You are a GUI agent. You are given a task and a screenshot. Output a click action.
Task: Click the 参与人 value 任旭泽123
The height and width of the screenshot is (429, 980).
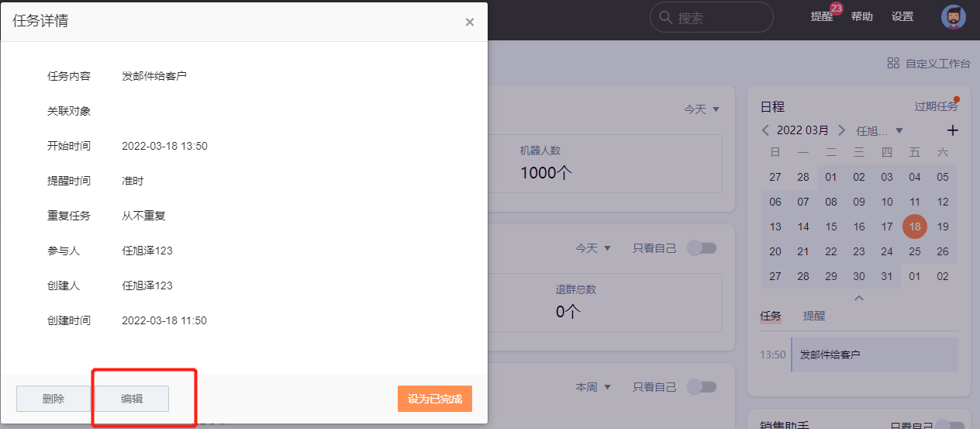[x=147, y=251]
